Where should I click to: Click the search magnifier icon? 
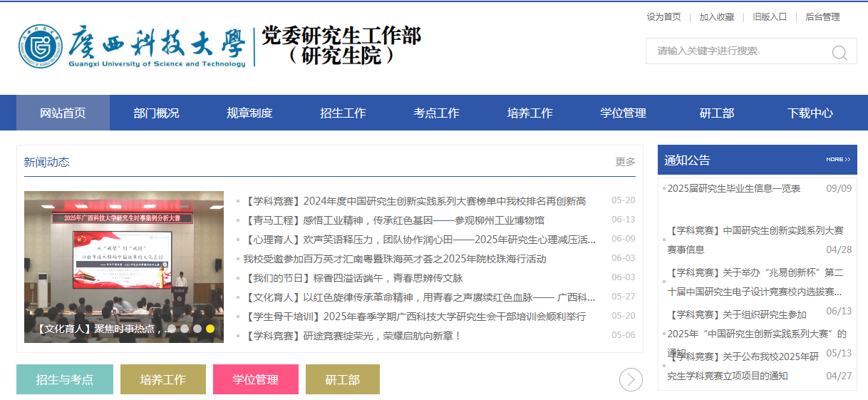tap(839, 53)
